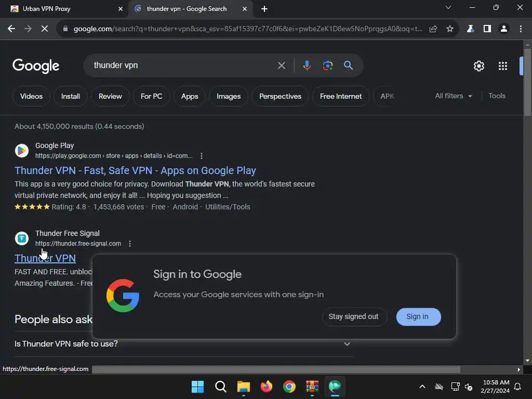The image size is (532, 399).
Task: Open the Thunder VPN free-signal link
Action: pos(45,258)
